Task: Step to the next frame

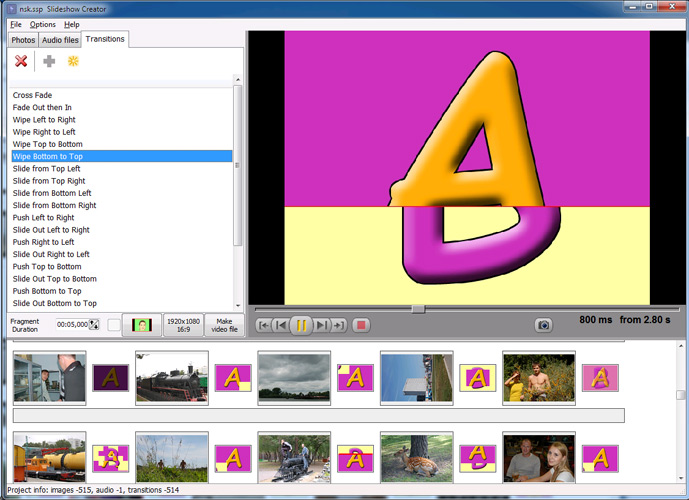Action: pyautogui.click(x=321, y=325)
